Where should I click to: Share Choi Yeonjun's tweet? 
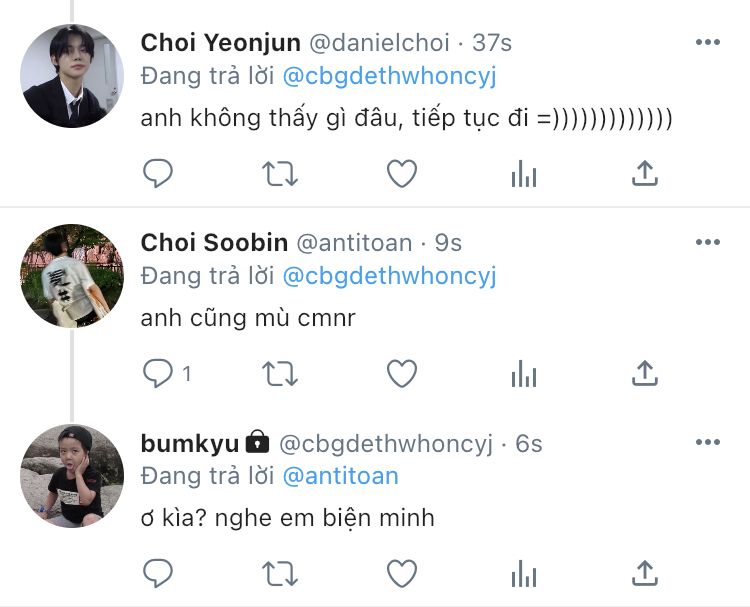click(645, 173)
